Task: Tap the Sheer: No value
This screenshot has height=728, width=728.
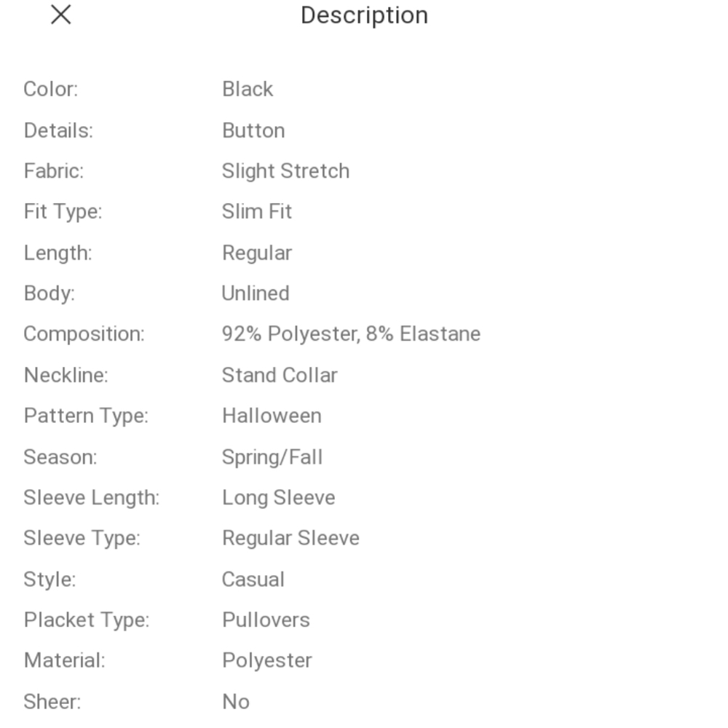Action: [236, 702]
